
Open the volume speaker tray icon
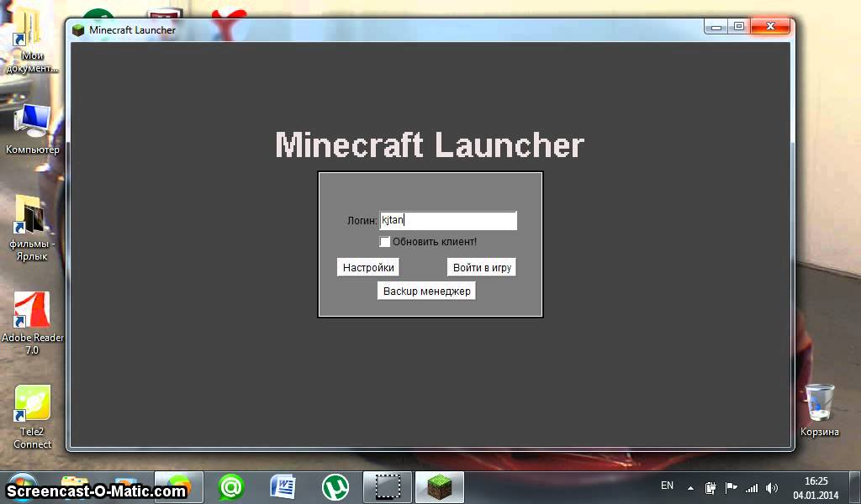(772, 487)
